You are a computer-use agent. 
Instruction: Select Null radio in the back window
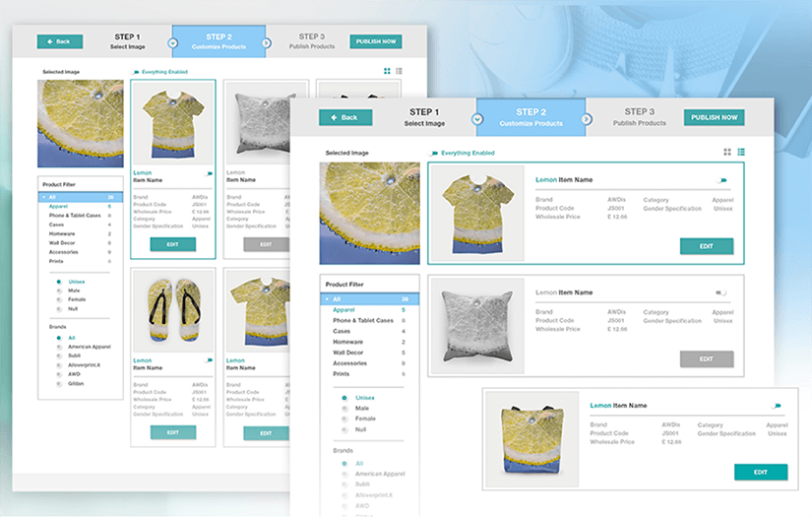[x=59, y=309]
